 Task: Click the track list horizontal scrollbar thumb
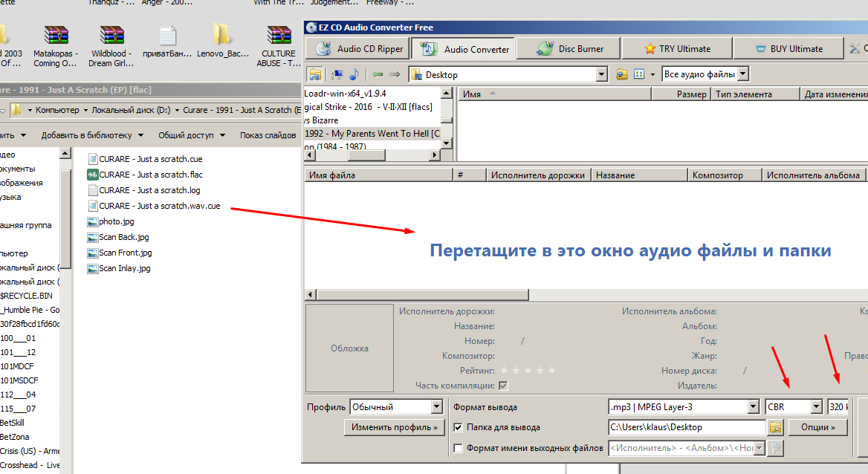[422, 295]
